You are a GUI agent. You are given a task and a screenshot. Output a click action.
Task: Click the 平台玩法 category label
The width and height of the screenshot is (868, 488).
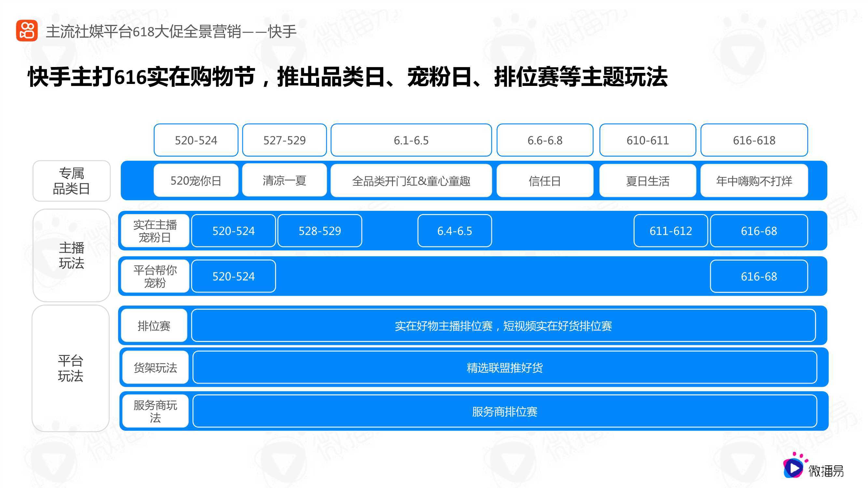coord(70,368)
